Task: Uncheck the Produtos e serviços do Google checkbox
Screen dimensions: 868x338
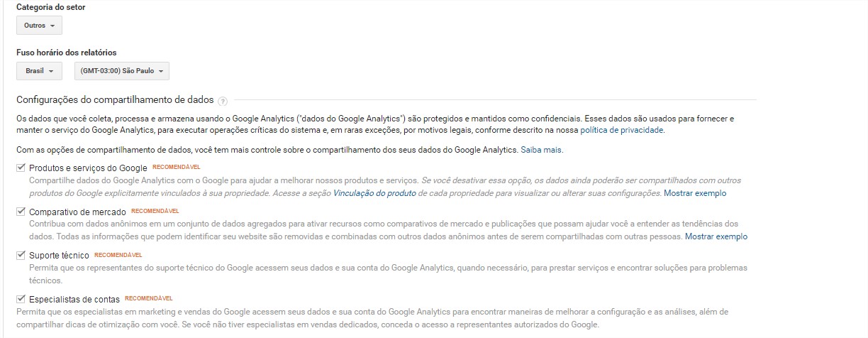Action: [21, 168]
